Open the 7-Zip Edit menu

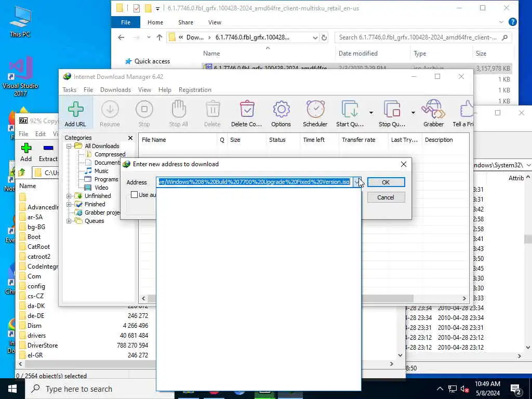(x=41, y=134)
